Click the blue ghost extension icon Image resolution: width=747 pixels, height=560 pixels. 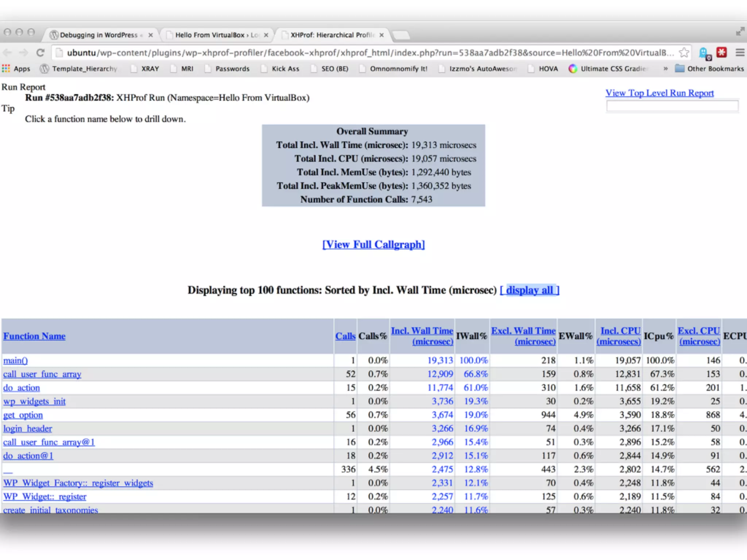click(x=704, y=53)
